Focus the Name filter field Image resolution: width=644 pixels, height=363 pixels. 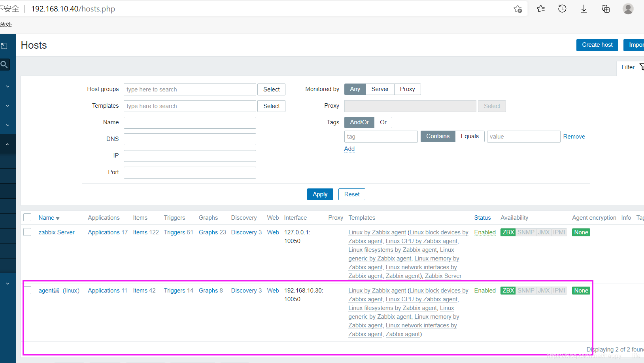coord(190,123)
